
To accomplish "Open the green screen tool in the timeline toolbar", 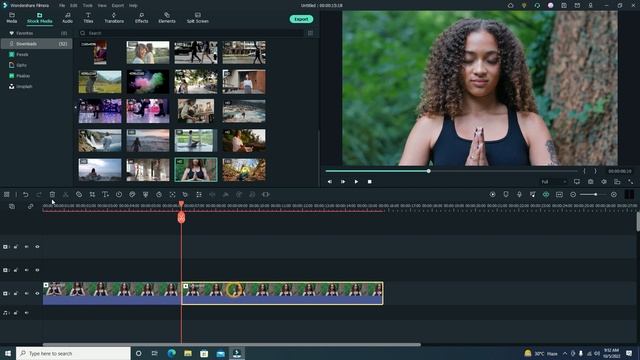I will click(145, 195).
